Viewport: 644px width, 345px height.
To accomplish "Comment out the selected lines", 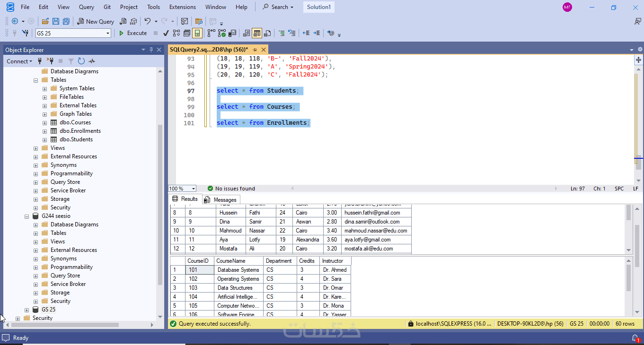I will (282, 33).
